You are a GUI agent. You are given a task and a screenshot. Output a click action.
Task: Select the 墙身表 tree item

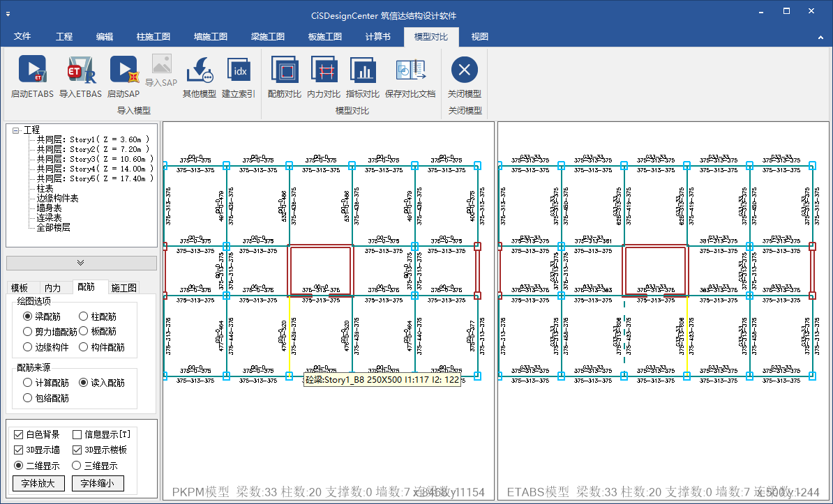click(x=49, y=208)
